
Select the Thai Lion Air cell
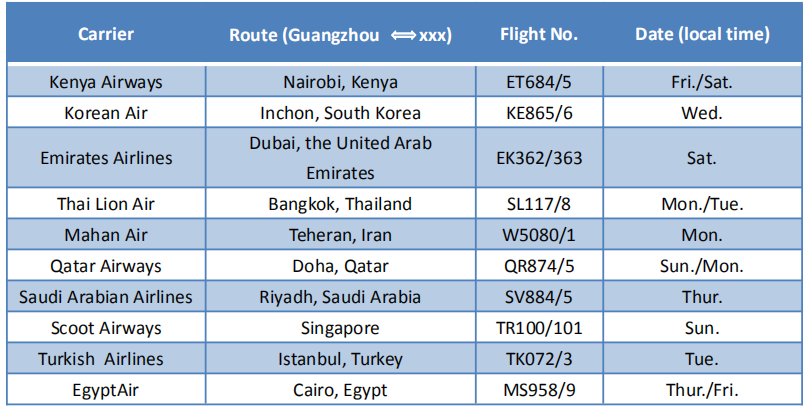coord(106,204)
